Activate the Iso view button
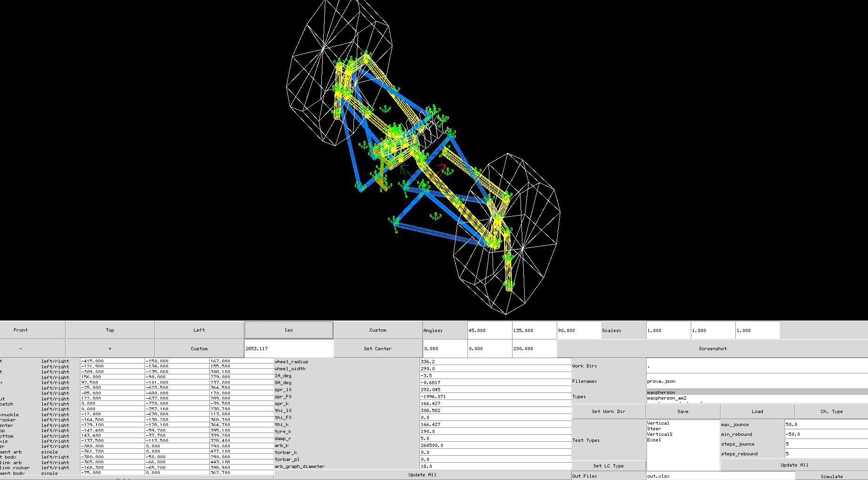 tap(288, 330)
